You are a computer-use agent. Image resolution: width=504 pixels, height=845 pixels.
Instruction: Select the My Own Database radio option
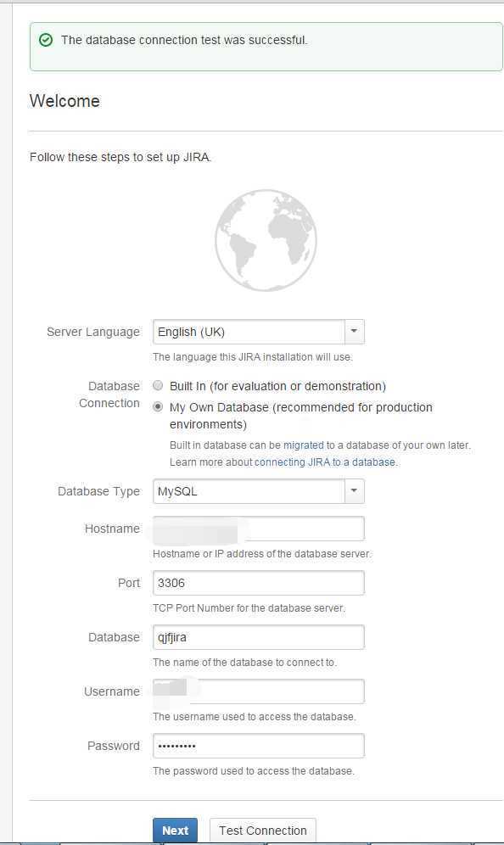pyautogui.click(x=158, y=407)
